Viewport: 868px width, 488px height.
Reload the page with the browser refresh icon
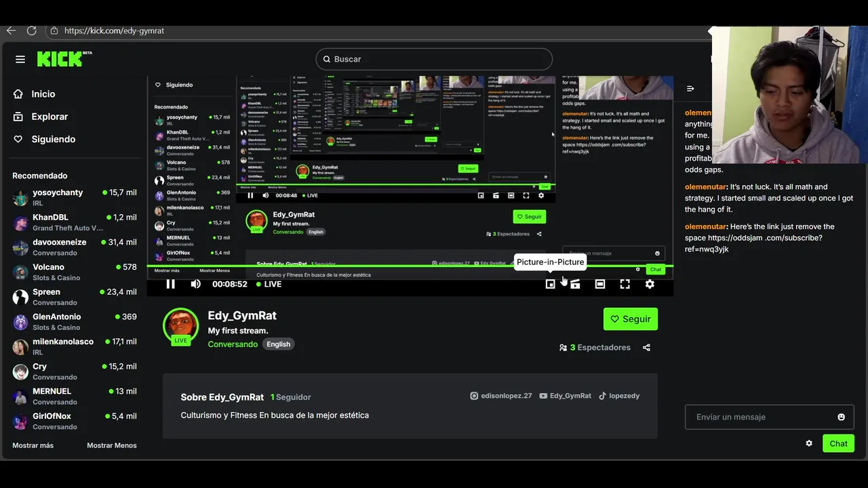click(31, 30)
